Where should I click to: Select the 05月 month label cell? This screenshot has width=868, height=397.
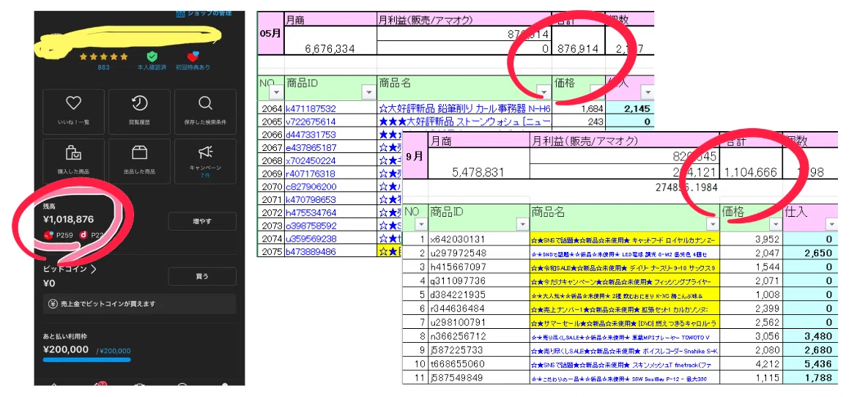271,34
